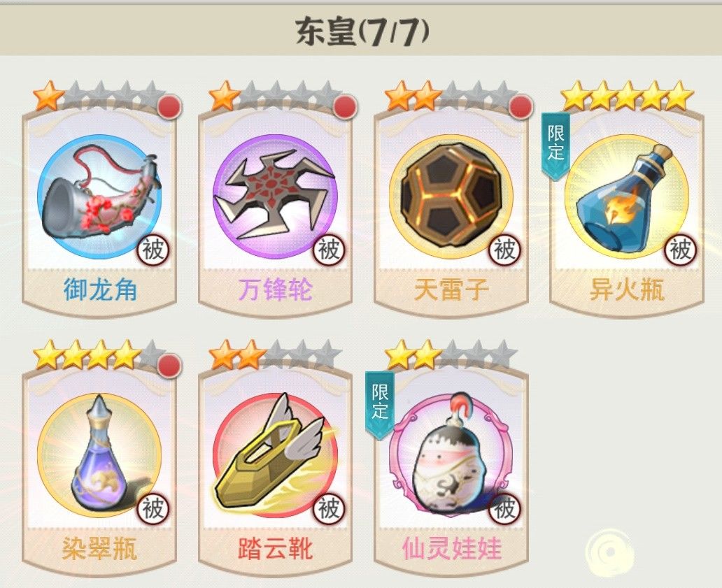Select the 御龙角 horn item icon

click(99, 197)
